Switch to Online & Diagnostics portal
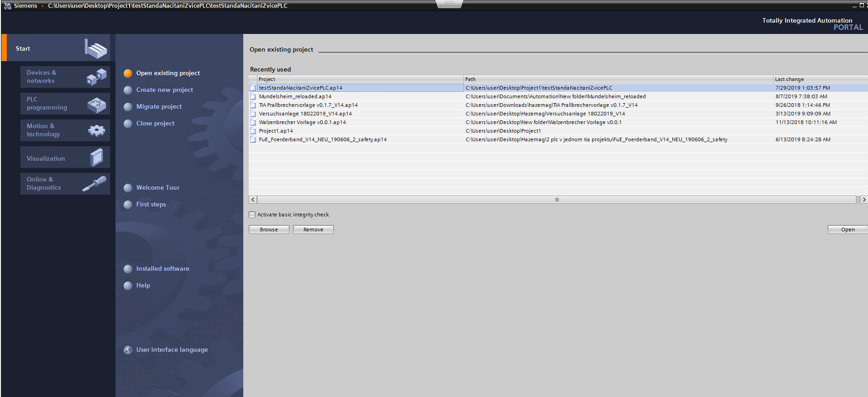The width and height of the screenshot is (868, 397). point(65,184)
